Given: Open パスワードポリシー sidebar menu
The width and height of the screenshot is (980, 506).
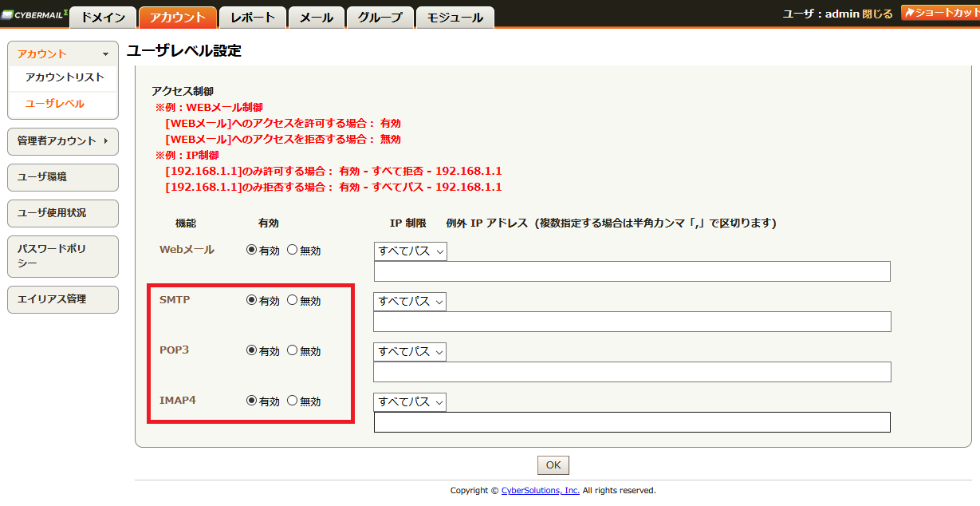Looking at the screenshot, I should pyautogui.click(x=63, y=256).
